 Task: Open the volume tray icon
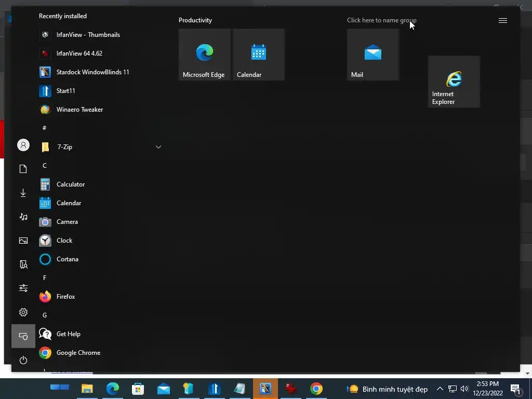pyautogui.click(x=464, y=389)
